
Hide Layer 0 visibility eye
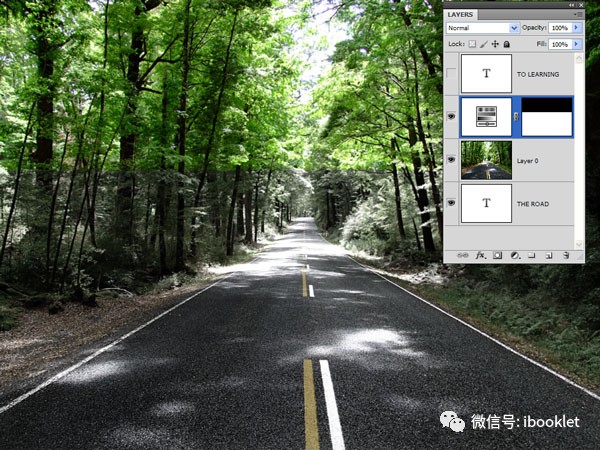tap(452, 160)
